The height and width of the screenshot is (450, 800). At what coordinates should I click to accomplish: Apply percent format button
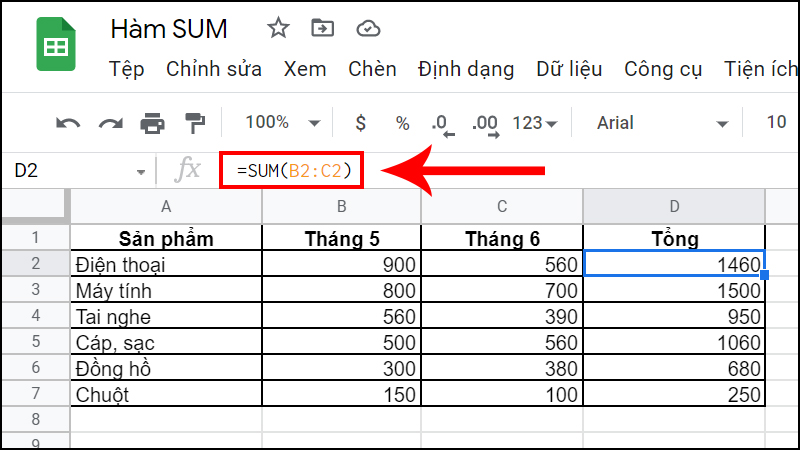click(402, 123)
